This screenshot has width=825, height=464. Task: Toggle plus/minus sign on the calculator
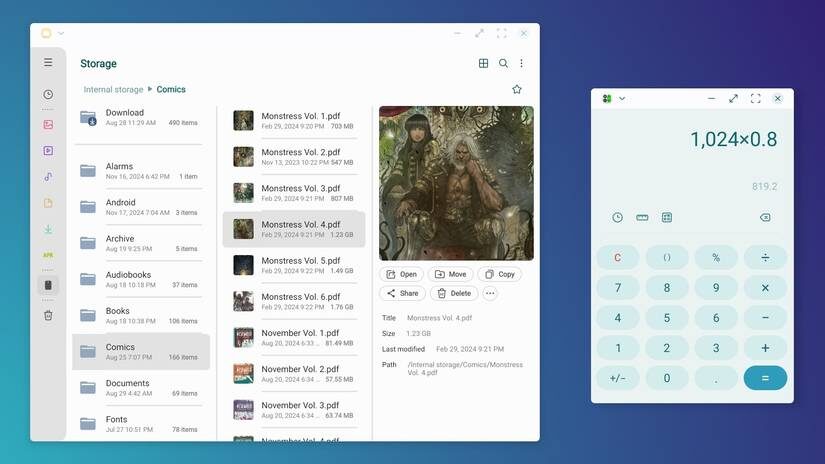click(618, 378)
